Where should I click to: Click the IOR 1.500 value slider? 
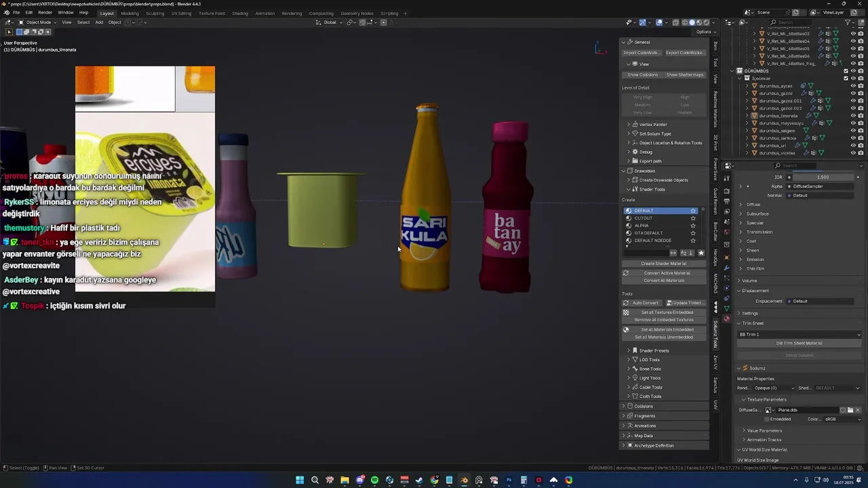(823, 178)
